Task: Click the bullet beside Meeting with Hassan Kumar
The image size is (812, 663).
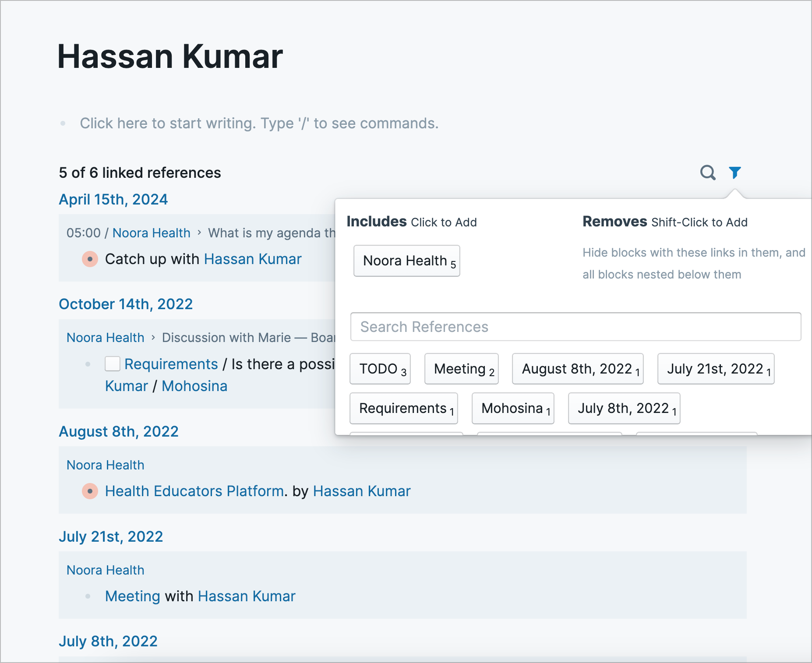Action: [88, 596]
